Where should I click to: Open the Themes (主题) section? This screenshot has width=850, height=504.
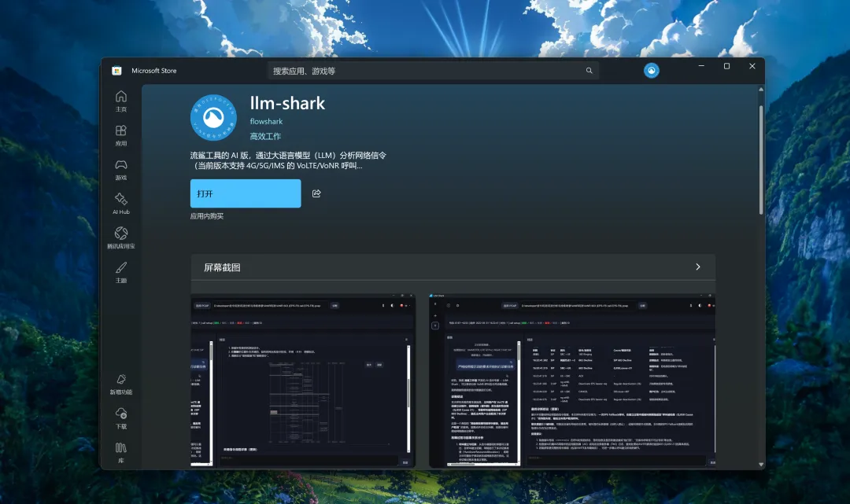point(121,272)
